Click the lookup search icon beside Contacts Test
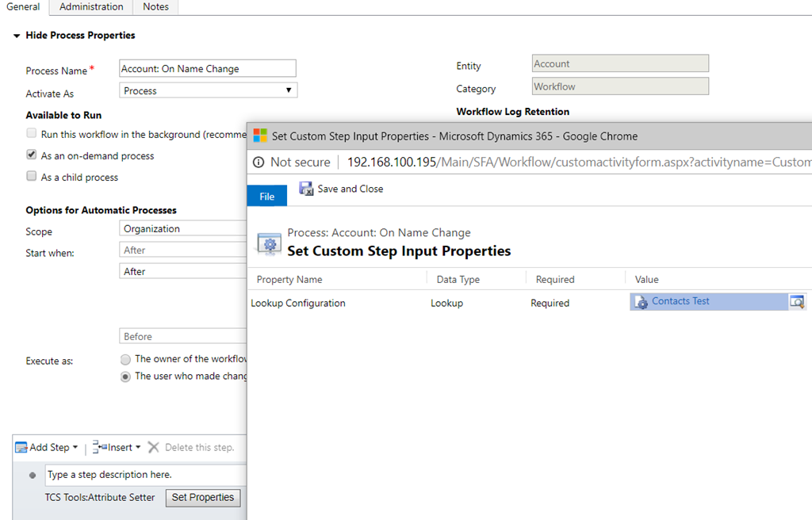This screenshot has width=812, height=520. point(797,301)
